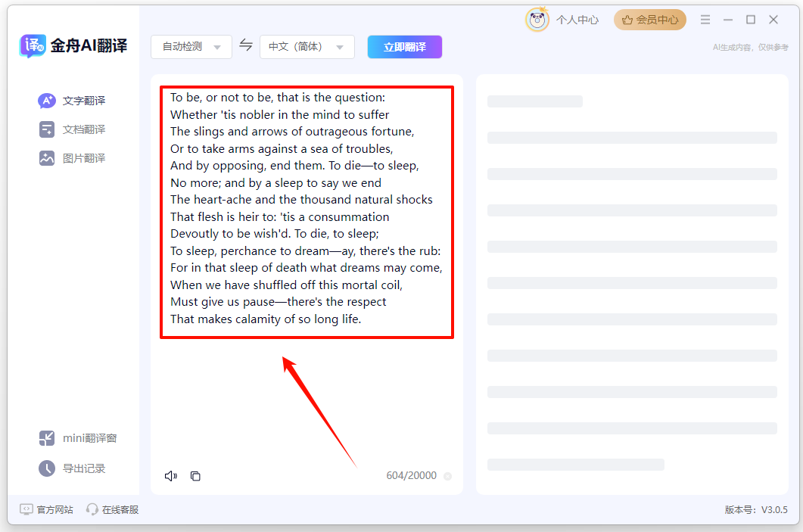Switch to 图片翻译 image translation tab
This screenshot has width=803, height=532.
point(73,158)
